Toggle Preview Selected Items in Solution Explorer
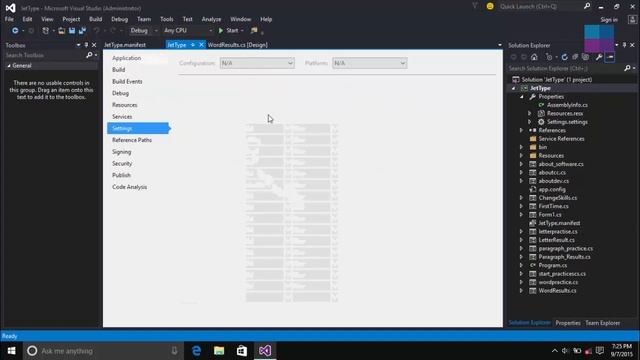 click(610, 57)
